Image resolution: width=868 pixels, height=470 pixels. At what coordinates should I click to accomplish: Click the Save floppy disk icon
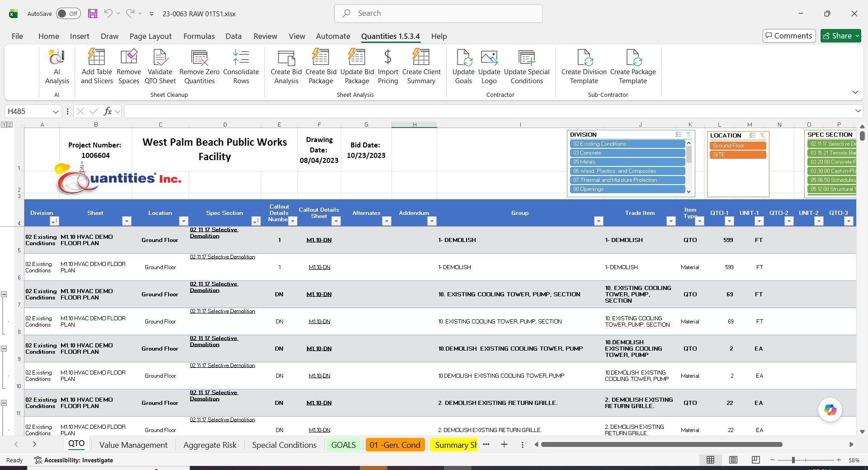[x=93, y=14]
